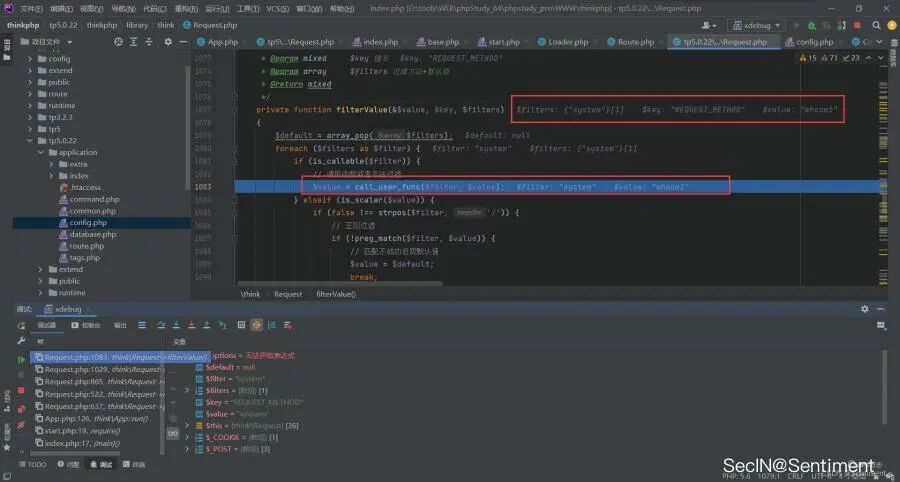Click force step into red arrow icon
Viewport: 900px width, 482px height.
tap(191, 325)
